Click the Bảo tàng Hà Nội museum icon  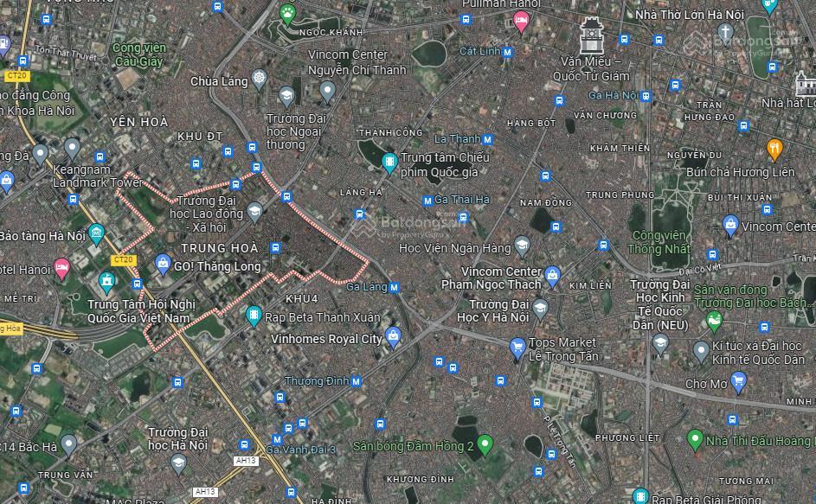pos(96,233)
